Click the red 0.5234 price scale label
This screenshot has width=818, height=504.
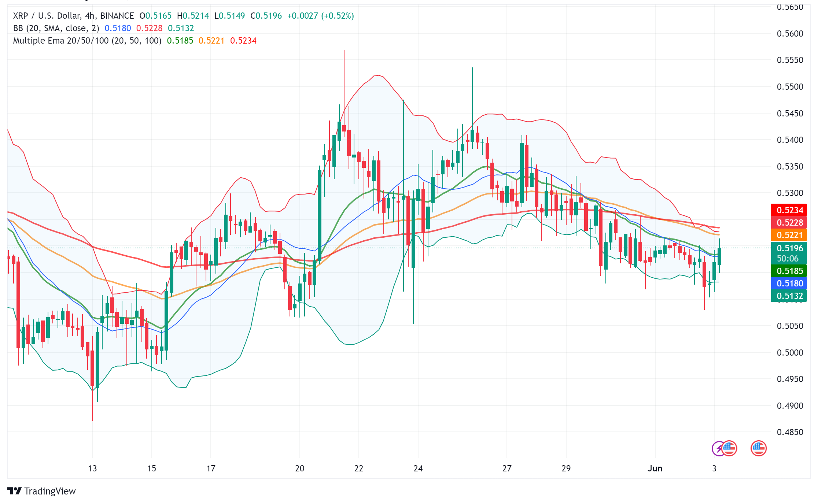point(789,210)
